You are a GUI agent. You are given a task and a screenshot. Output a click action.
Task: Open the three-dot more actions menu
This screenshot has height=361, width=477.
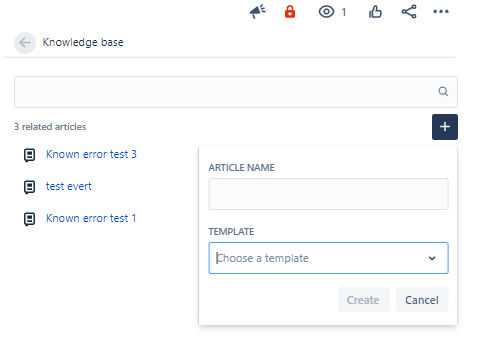point(441,12)
